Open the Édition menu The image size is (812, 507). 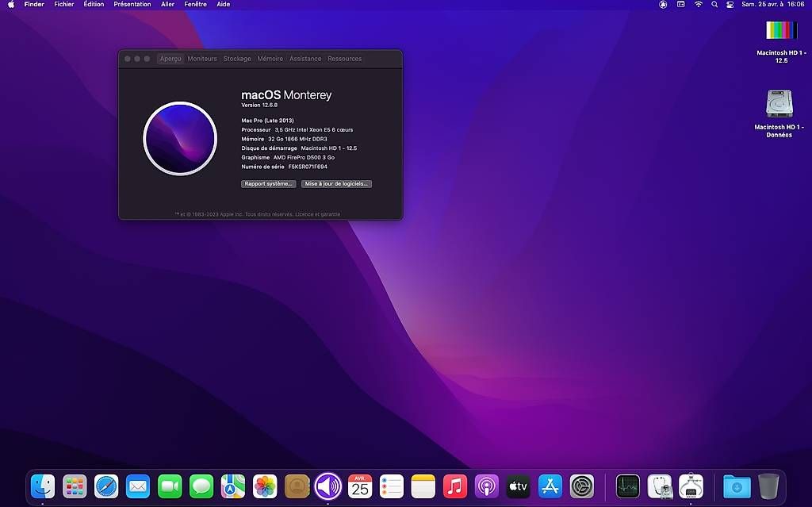point(94,4)
